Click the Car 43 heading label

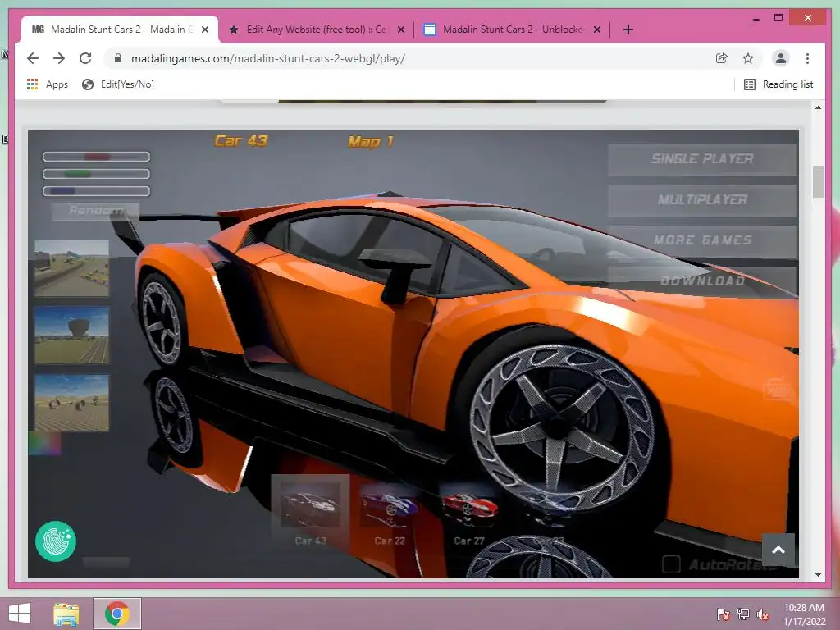[x=241, y=141]
